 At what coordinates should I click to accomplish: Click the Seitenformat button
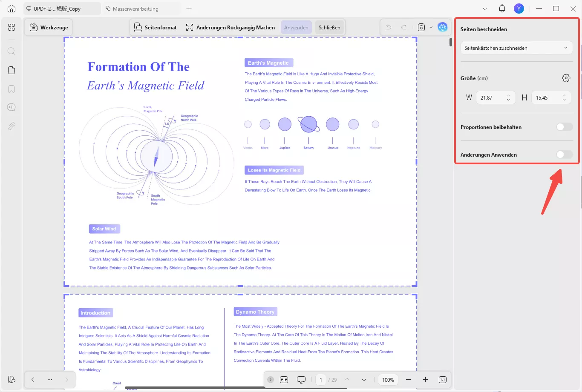click(x=156, y=27)
